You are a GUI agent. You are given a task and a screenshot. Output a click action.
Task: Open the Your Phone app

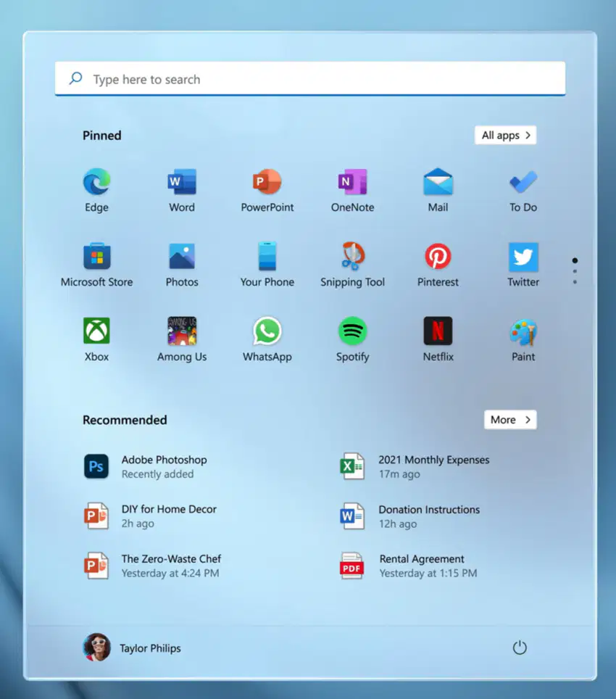(267, 265)
